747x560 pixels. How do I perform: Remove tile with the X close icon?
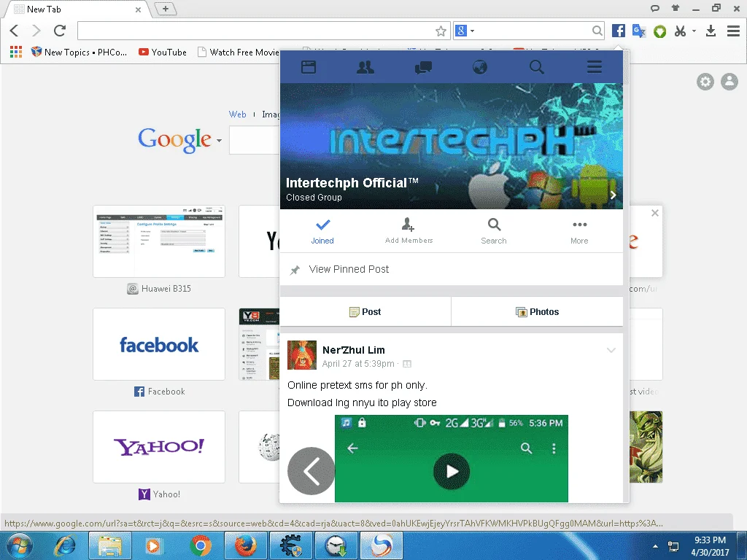(655, 213)
